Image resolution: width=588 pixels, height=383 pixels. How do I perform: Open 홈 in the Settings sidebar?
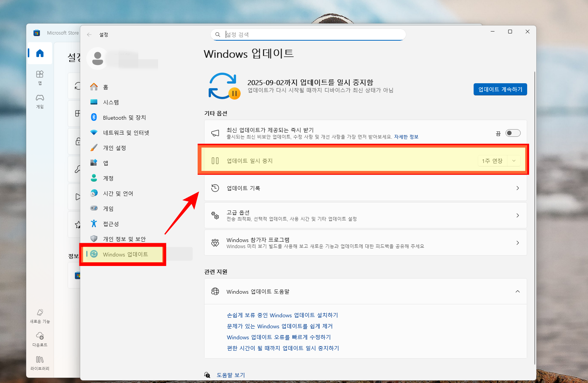tap(139, 87)
